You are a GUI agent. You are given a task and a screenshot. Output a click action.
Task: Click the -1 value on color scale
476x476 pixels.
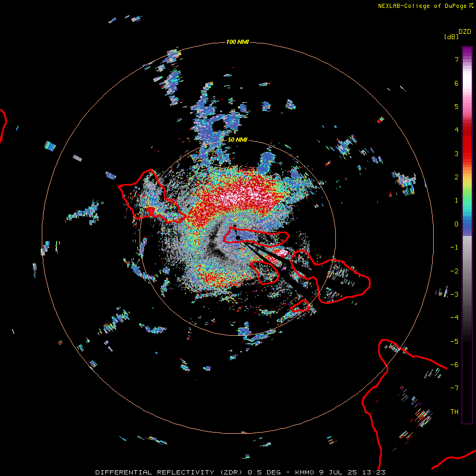click(x=454, y=248)
